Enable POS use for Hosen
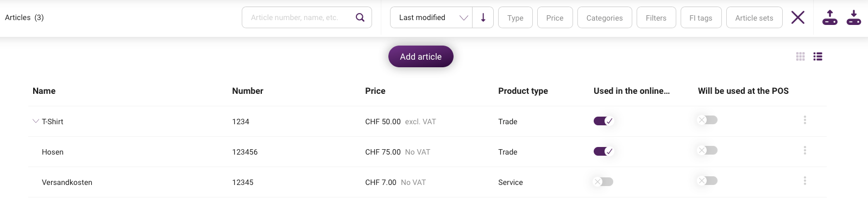Image resolution: width=868 pixels, height=211 pixels. [708, 150]
